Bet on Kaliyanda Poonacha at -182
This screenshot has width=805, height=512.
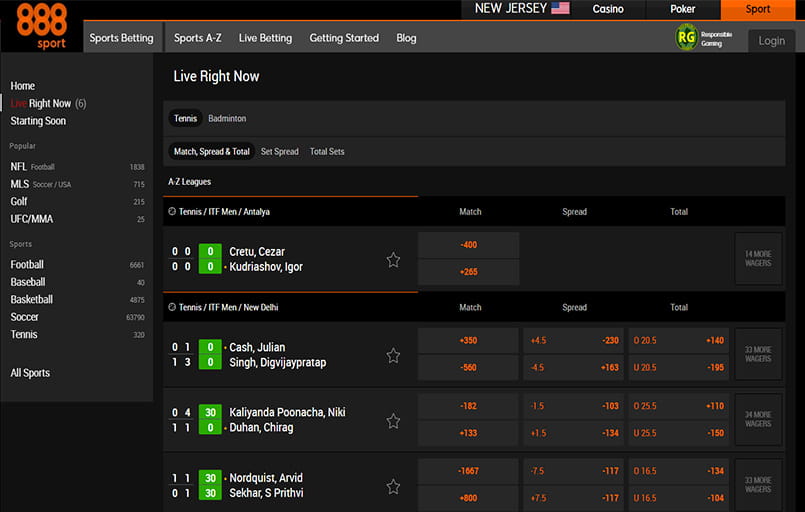click(468, 406)
